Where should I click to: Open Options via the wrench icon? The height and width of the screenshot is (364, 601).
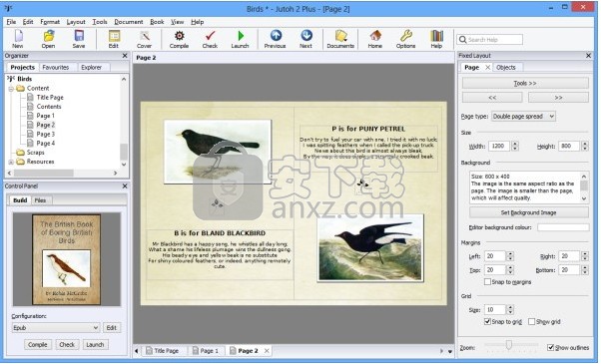406,36
